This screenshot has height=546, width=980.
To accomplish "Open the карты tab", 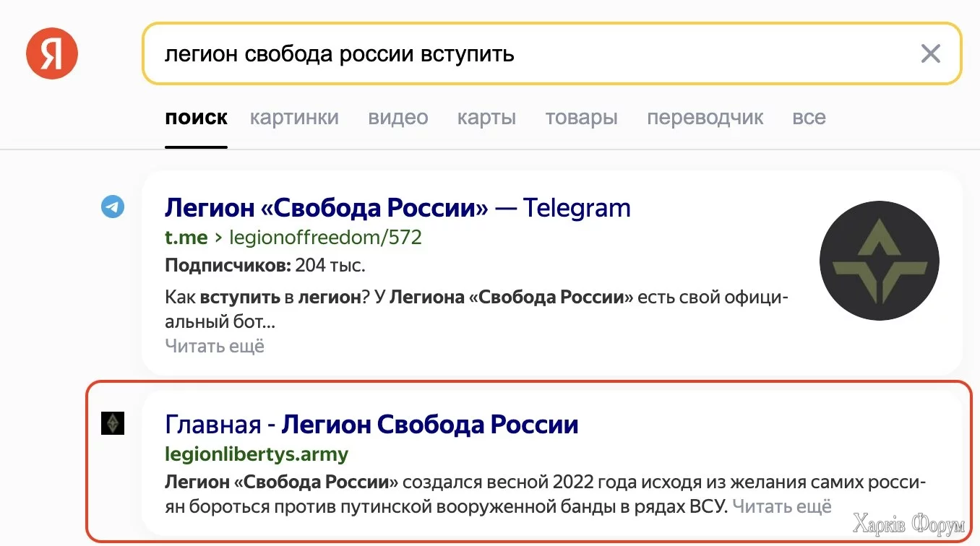I will coord(486,118).
